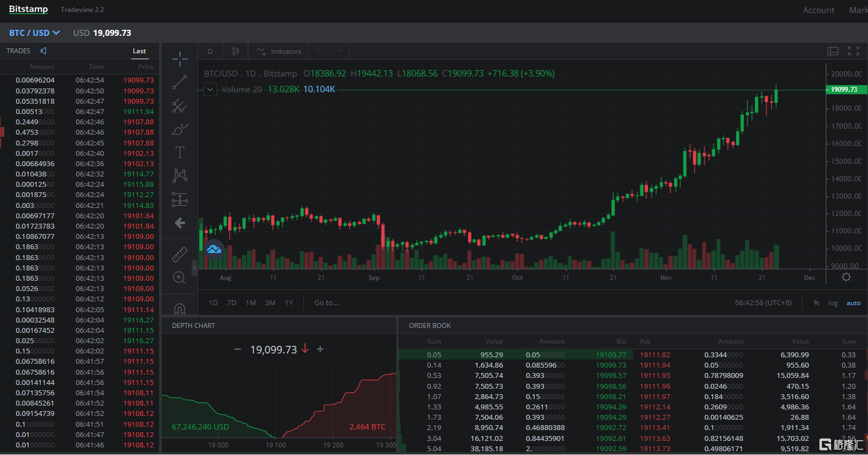The image size is (868, 455).
Task: Collapse the Volume indicator legend
Action: click(210, 89)
